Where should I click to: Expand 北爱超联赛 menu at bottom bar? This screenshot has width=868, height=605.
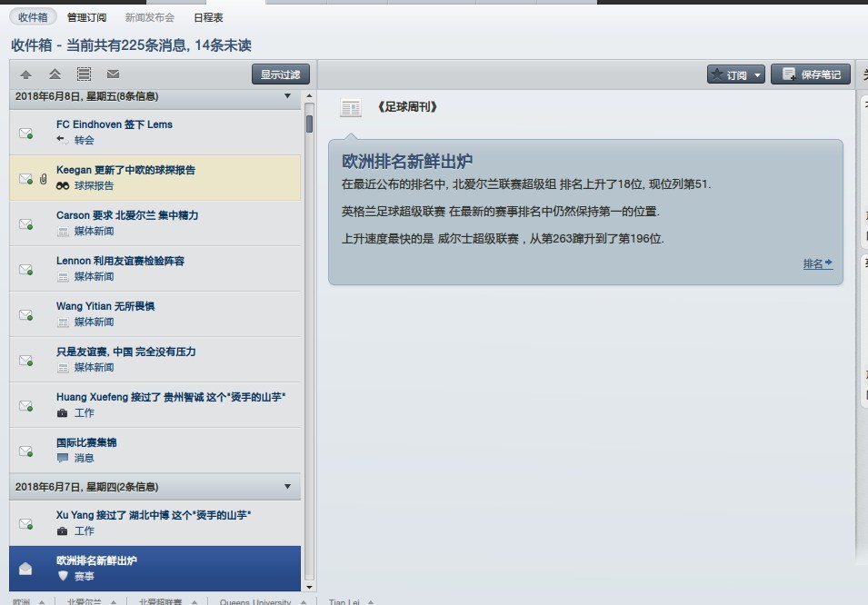[195, 601]
